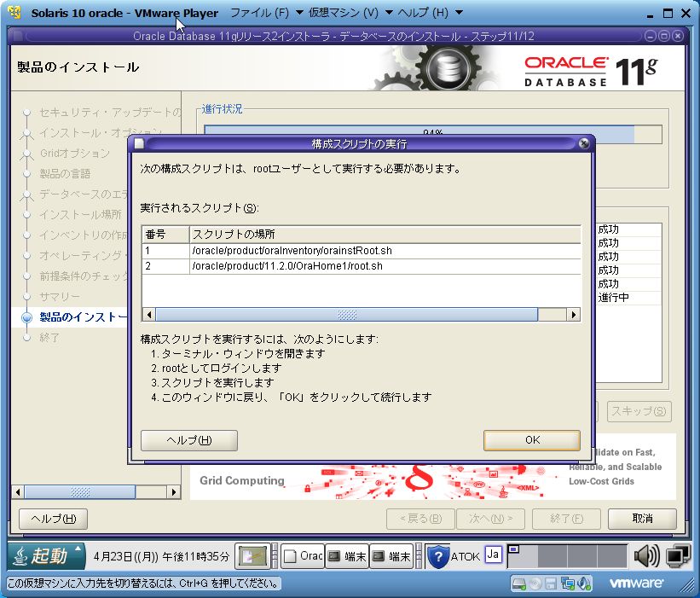Click sidebar scrollbar right arrow
The width and height of the screenshot is (700, 598).
pos(174,492)
